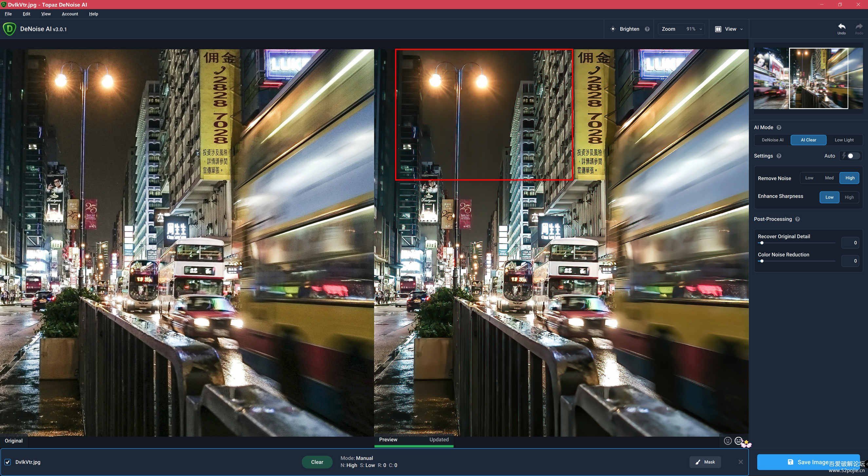Click the happy smiley feedback icon

click(x=727, y=441)
